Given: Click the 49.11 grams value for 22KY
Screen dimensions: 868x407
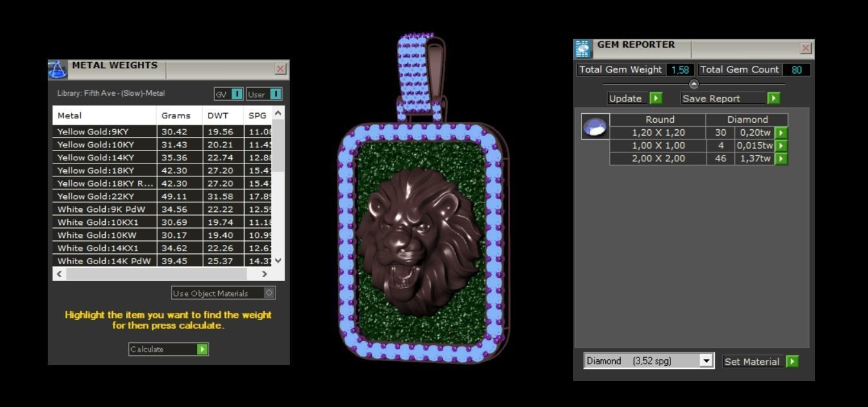Looking at the screenshot, I should pyautogui.click(x=174, y=196).
